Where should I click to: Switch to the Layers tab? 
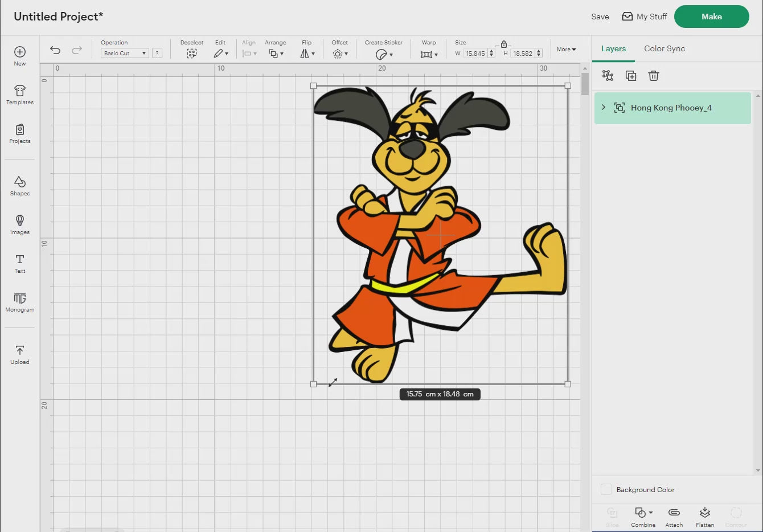point(613,49)
